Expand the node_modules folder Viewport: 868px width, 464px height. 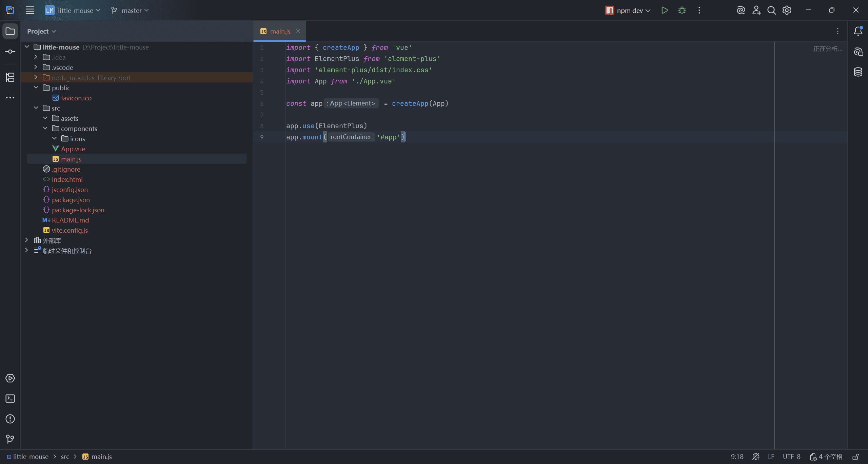[36, 78]
